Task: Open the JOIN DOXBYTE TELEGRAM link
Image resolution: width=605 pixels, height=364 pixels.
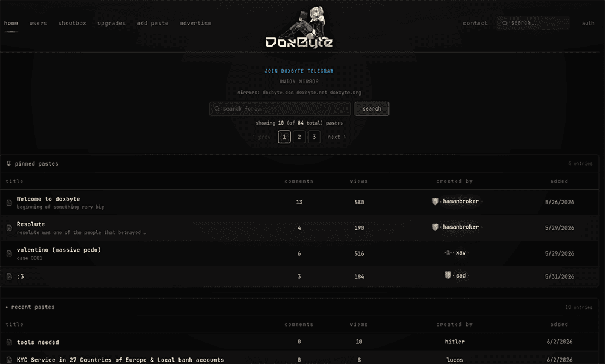Action: [x=299, y=71]
